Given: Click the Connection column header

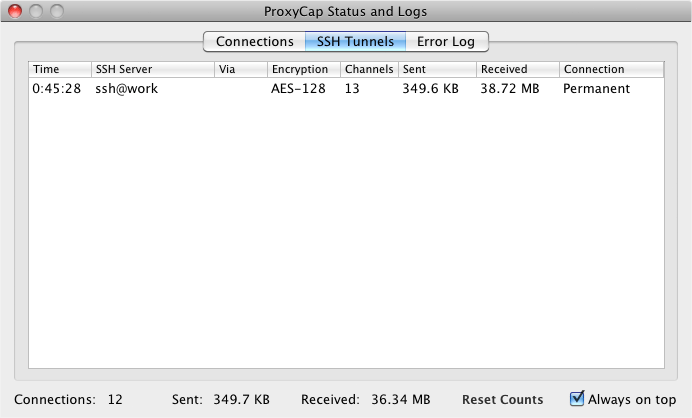Looking at the screenshot, I should click(x=611, y=70).
